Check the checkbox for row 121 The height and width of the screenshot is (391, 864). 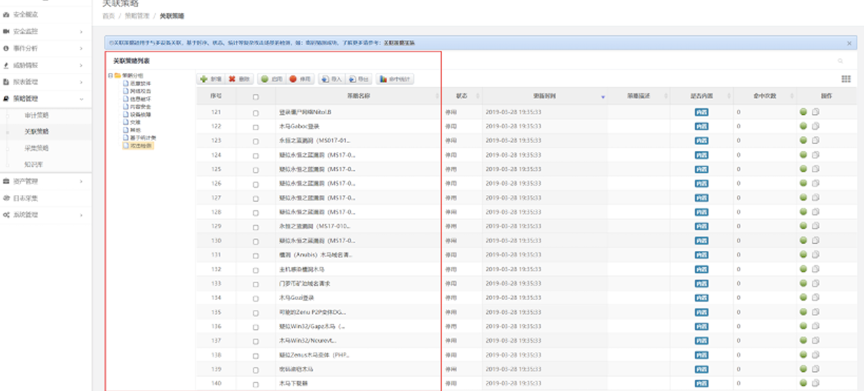click(x=256, y=112)
